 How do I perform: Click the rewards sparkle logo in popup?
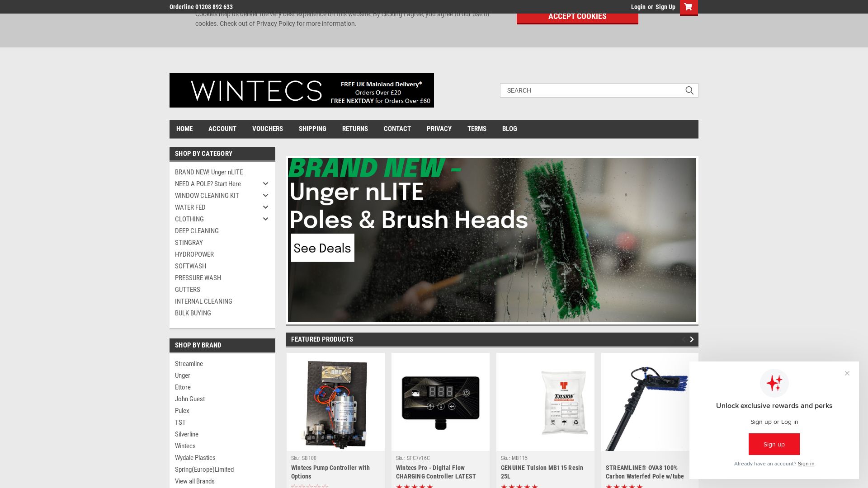774,383
